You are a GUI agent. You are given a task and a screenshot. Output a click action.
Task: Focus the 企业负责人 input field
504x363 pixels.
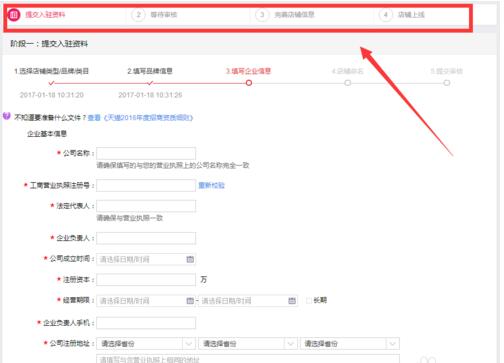point(146,238)
